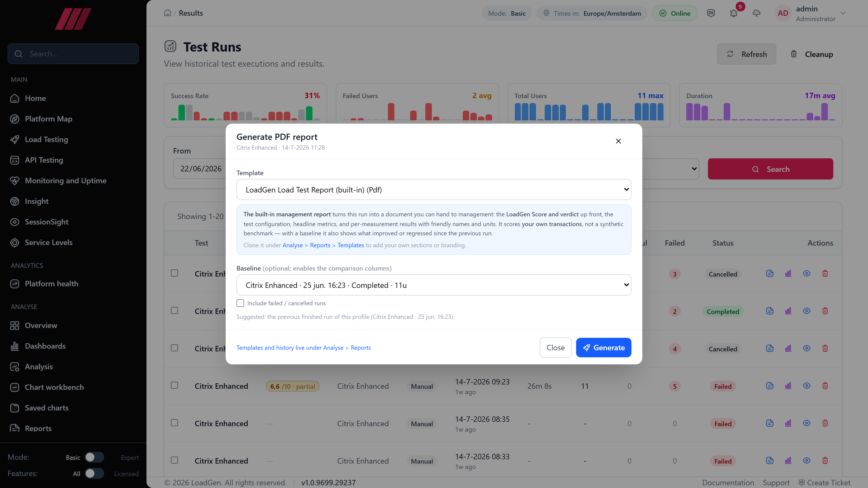This screenshot has width=868, height=488.
Task: Open the calendar 24 icon in header
Action: click(711, 13)
